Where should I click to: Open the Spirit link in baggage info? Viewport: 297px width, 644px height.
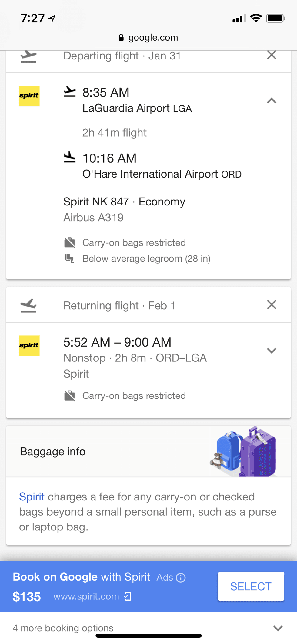click(x=32, y=497)
